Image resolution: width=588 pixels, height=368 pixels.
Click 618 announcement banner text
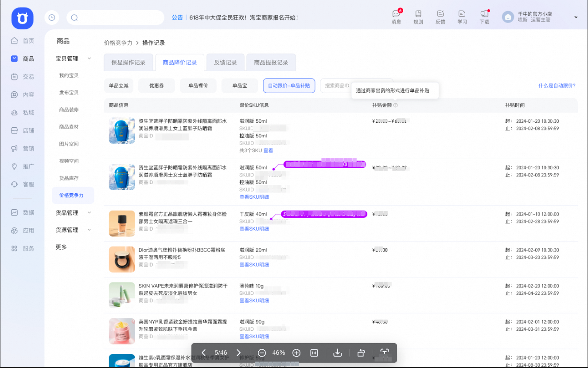click(x=243, y=18)
